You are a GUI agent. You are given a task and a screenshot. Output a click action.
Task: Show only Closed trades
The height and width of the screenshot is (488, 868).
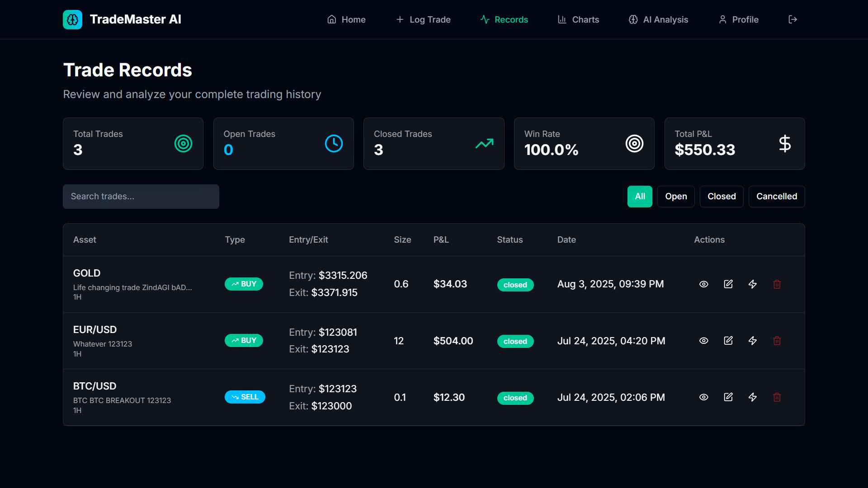(x=721, y=197)
